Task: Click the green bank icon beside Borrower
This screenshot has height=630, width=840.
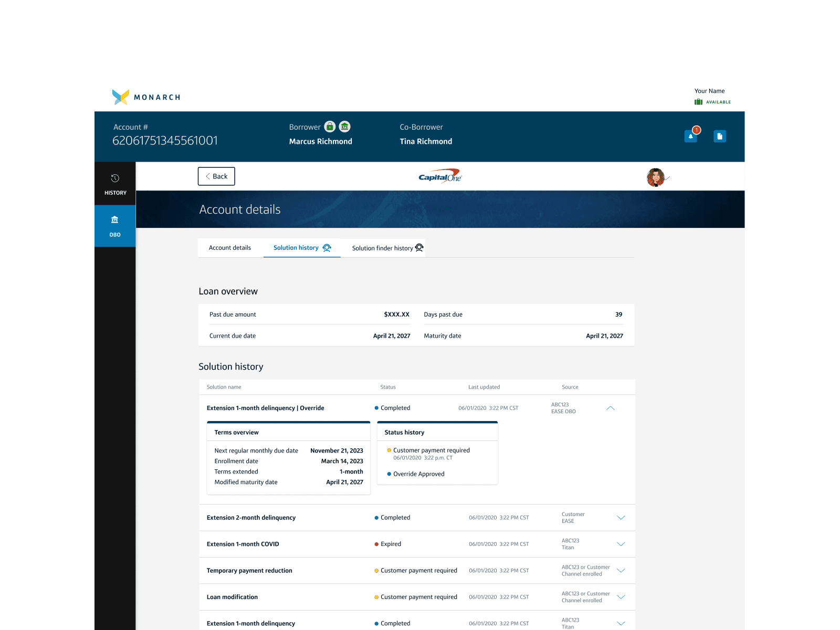Action: pyautogui.click(x=344, y=127)
